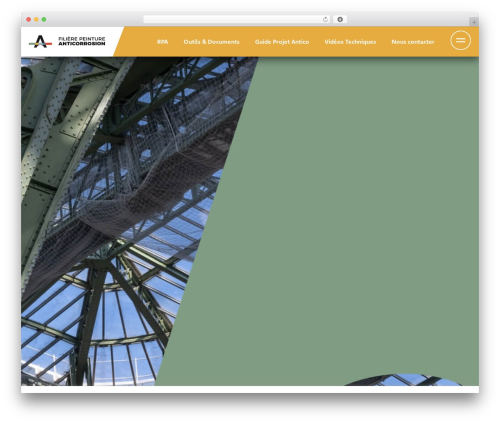This screenshot has width=500, height=423.
Task: Go to Guide Projet Antico
Action: pos(282,42)
